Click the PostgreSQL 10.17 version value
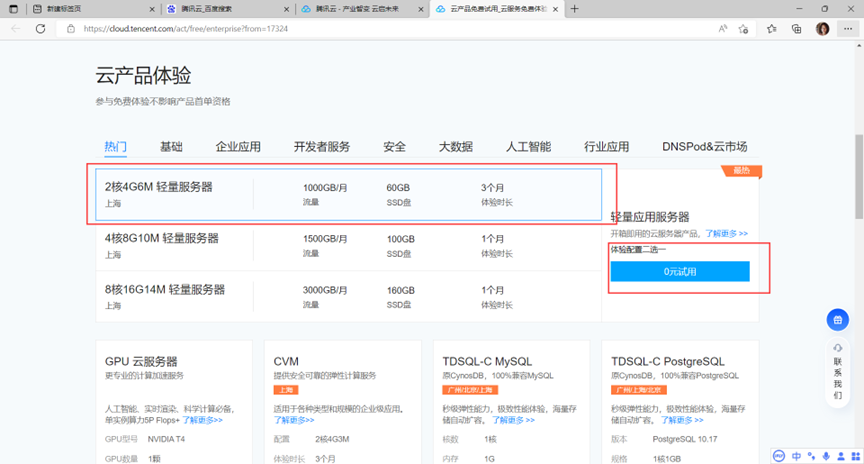 tap(685, 439)
